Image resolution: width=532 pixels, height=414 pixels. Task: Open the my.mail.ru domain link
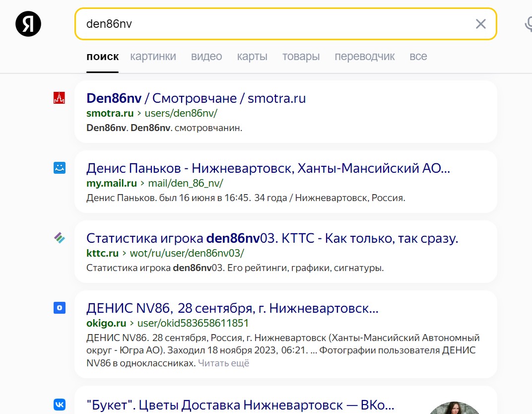click(112, 183)
